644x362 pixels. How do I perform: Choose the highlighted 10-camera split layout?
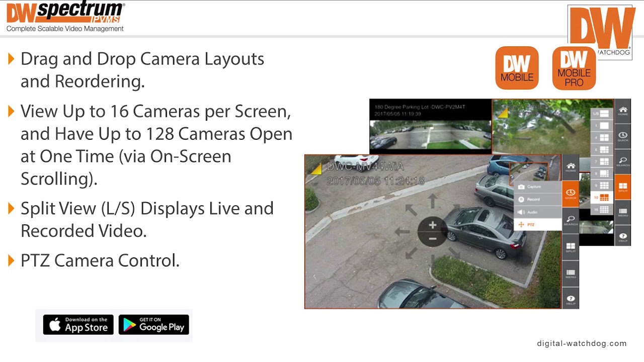coord(601,198)
